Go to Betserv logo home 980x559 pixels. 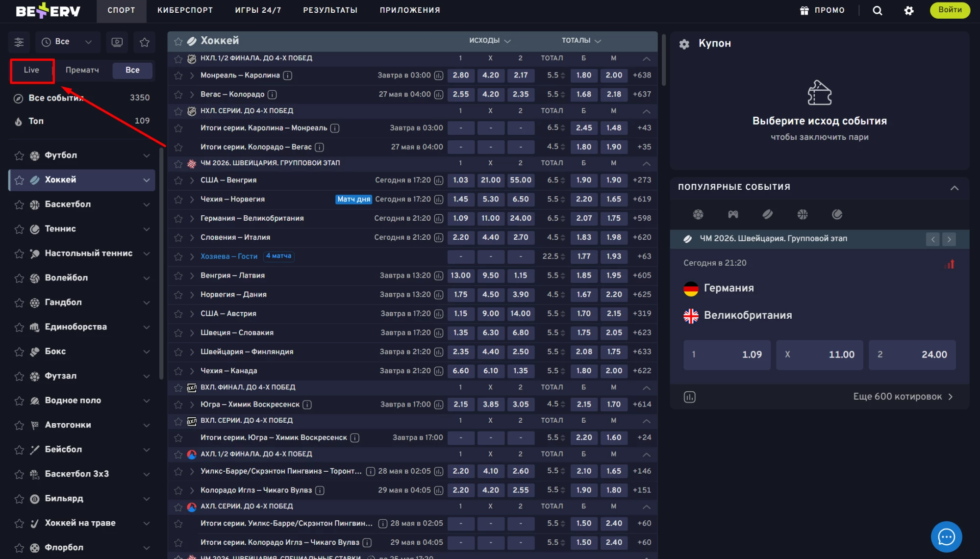pyautogui.click(x=48, y=10)
